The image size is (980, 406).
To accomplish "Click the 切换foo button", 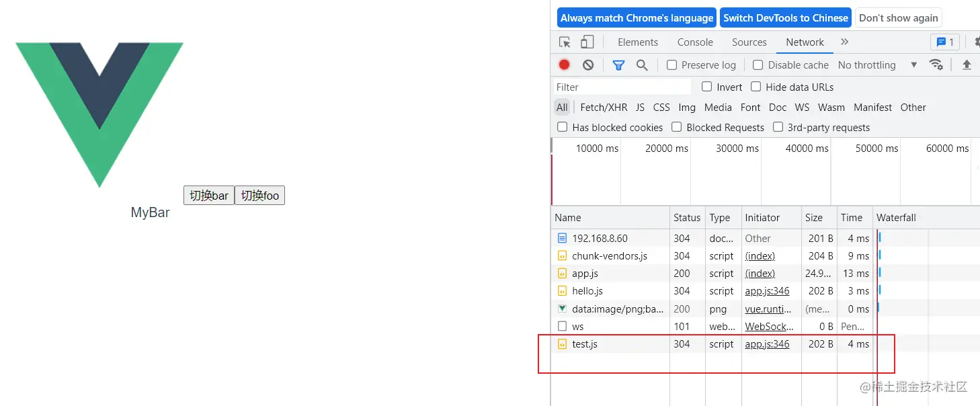I will click(x=260, y=196).
